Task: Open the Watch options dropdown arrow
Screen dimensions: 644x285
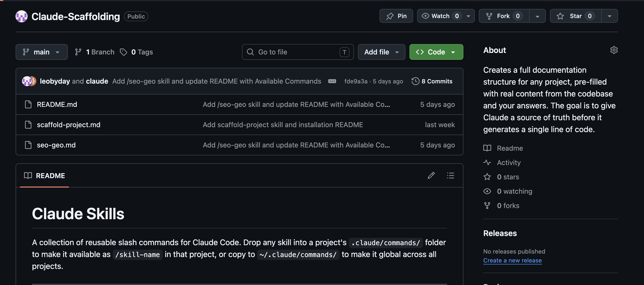Action: pos(468,16)
